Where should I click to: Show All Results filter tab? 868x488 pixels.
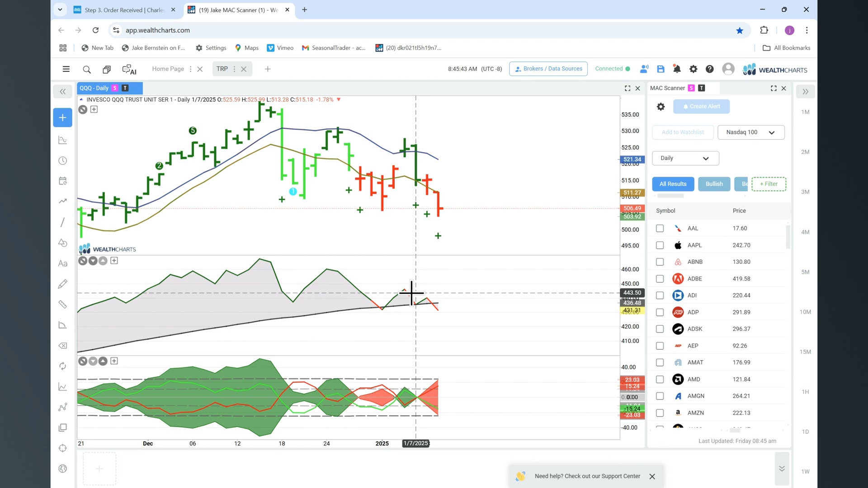673,184
